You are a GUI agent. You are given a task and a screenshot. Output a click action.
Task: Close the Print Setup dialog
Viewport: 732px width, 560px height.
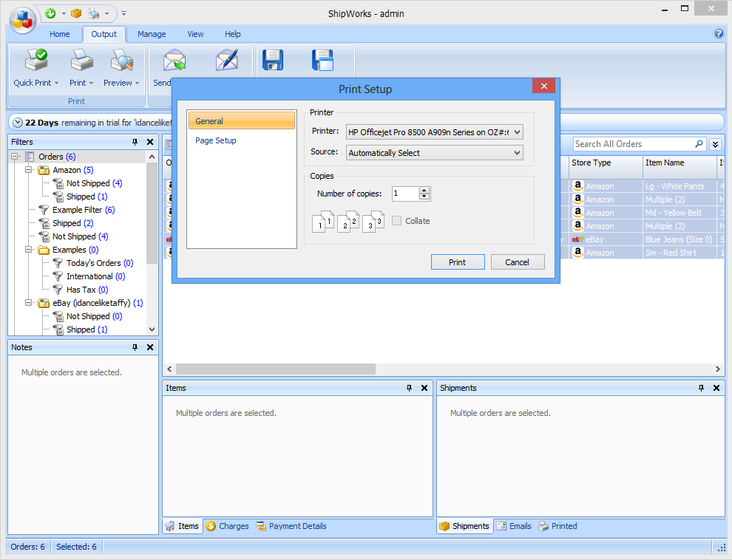click(544, 86)
